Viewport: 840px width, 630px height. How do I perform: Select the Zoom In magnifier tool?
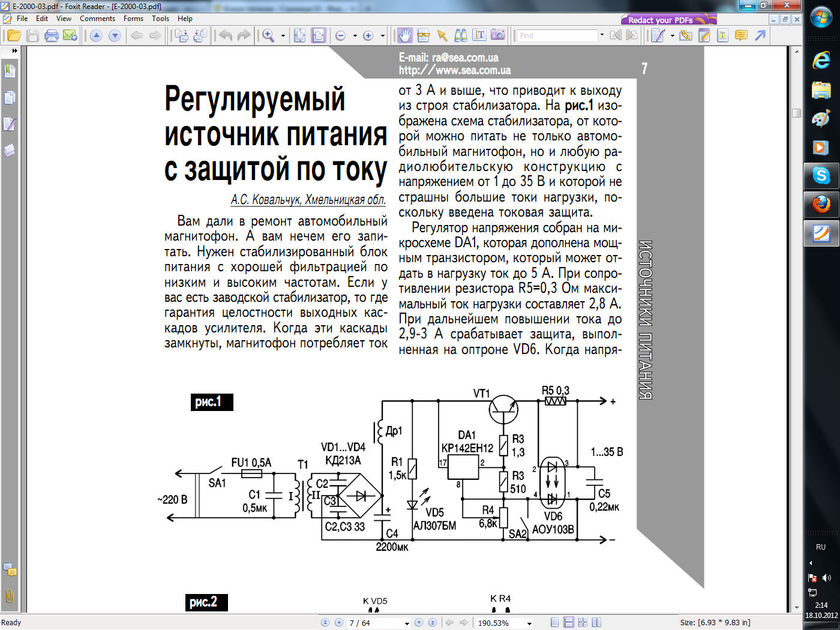(x=268, y=36)
